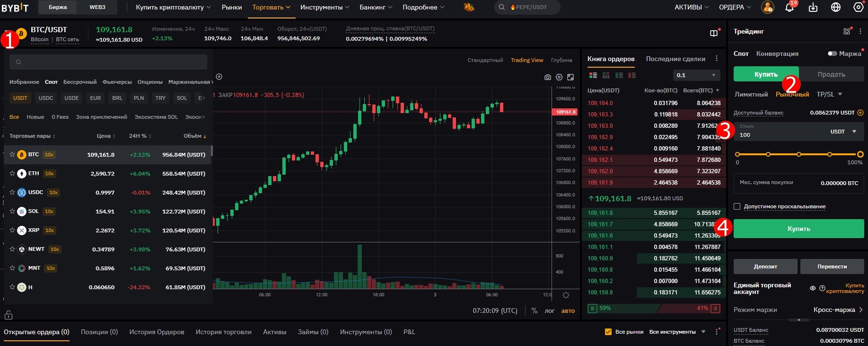Switch chart to Глубина view
Viewport: 868px width, 346px height.
pyautogui.click(x=561, y=60)
